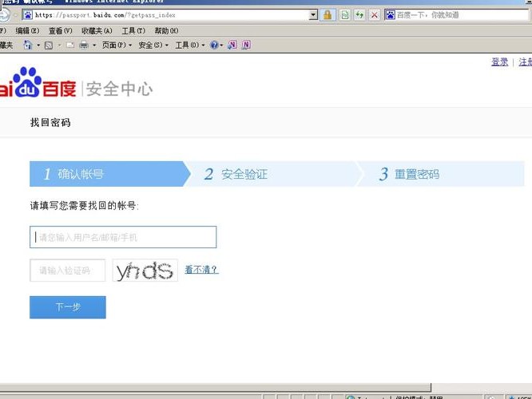This screenshot has width=532, height=399.
Task: Click the horizontal scrollbar at bottom
Action: [x=215, y=387]
